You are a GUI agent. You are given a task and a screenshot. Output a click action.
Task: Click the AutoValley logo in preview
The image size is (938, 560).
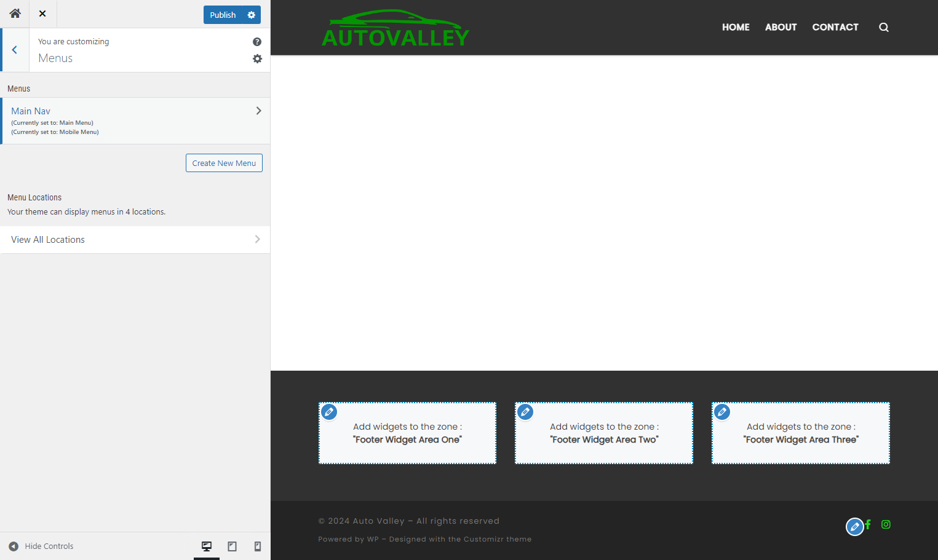[x=395, y=28]
